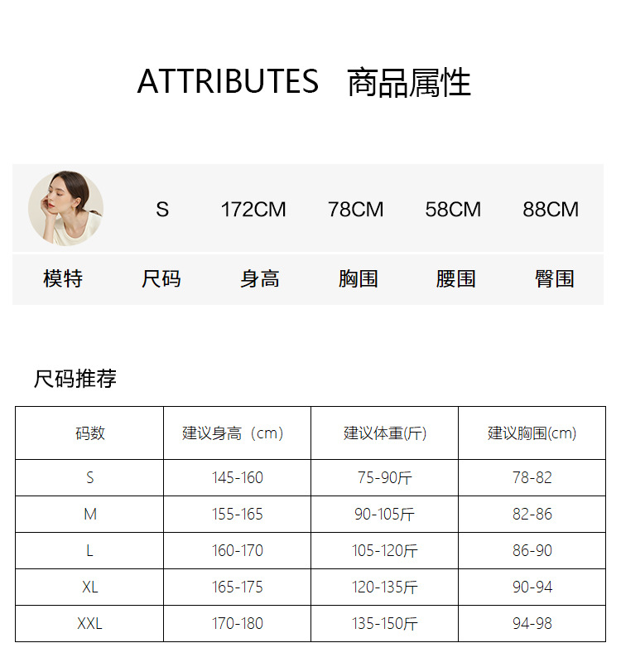The width and height of the screenshot is (621, 672).
Task: Click the 160-170 height range cell
Action: coord(237,551)
